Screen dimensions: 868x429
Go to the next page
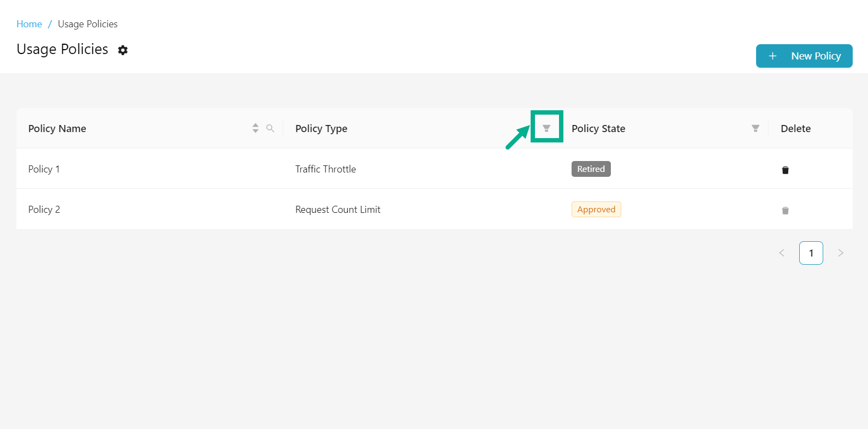tap(841, 253)
